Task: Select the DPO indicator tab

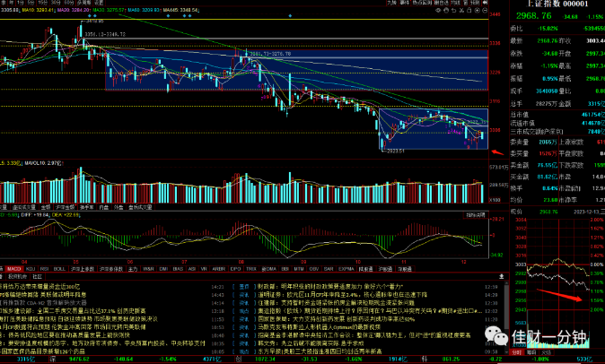Action: tap(236, 269)
